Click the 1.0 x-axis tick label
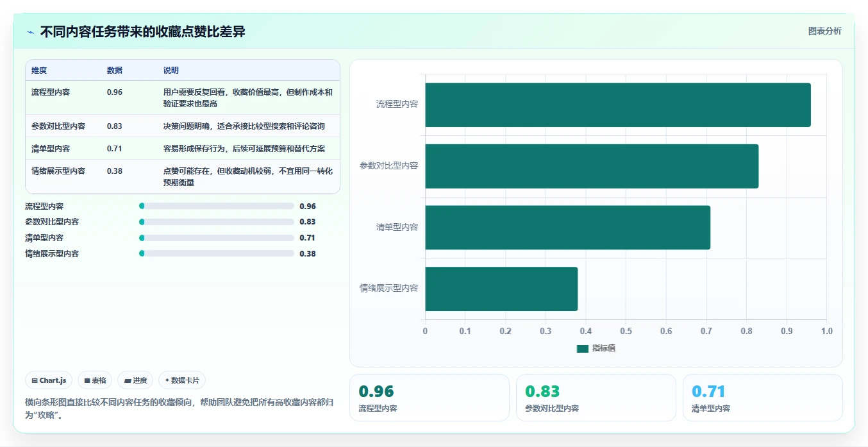 pos(827,331)
